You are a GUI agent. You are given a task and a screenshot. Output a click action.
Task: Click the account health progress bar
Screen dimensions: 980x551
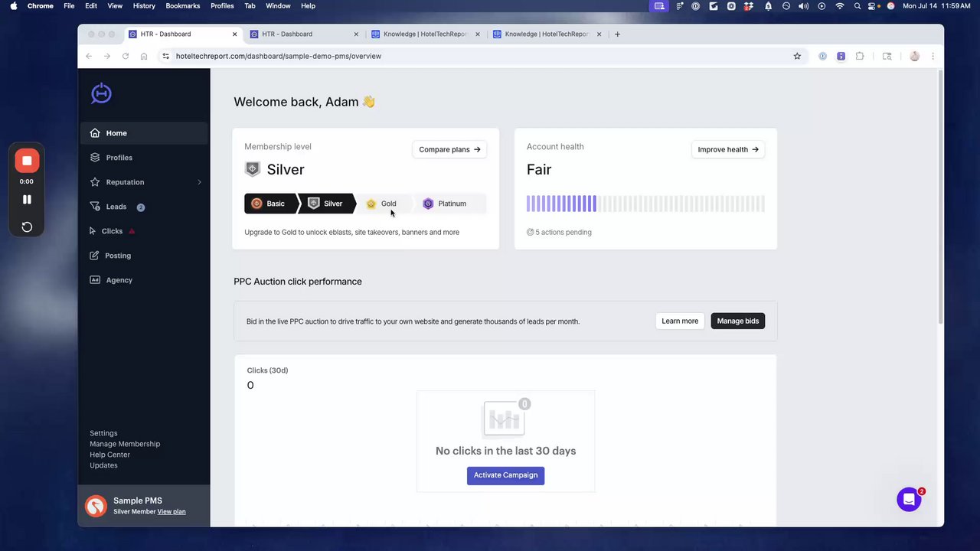[x=645, y=204]
